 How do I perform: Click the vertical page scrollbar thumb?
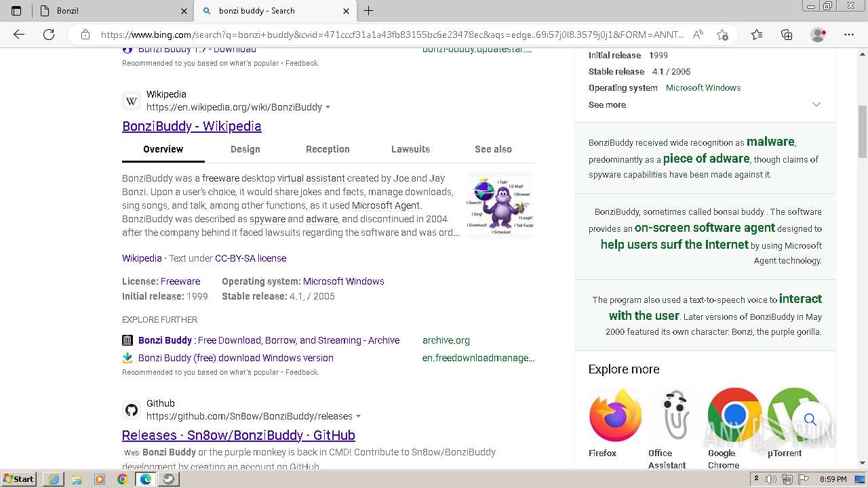click(x=863, y=132)
